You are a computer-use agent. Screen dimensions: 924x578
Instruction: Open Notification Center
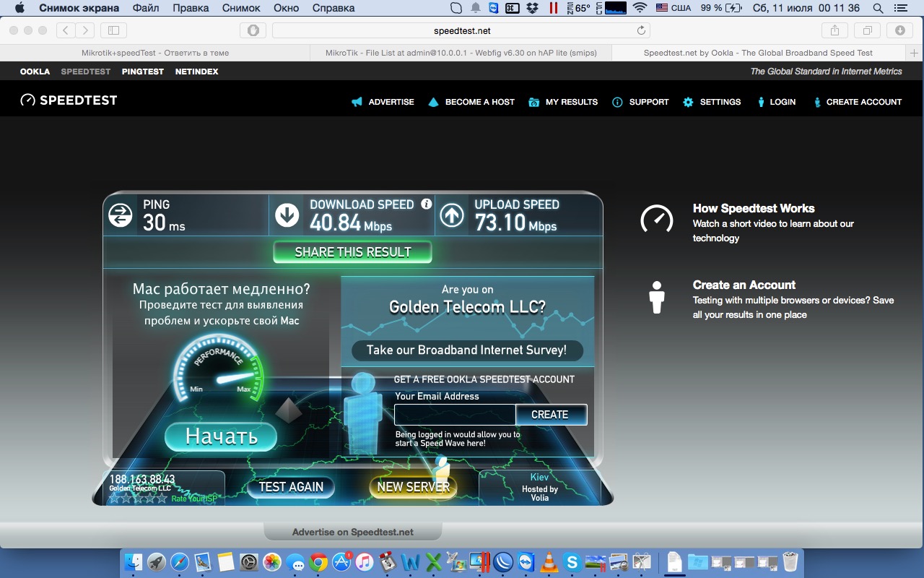[x=902, y=8]
